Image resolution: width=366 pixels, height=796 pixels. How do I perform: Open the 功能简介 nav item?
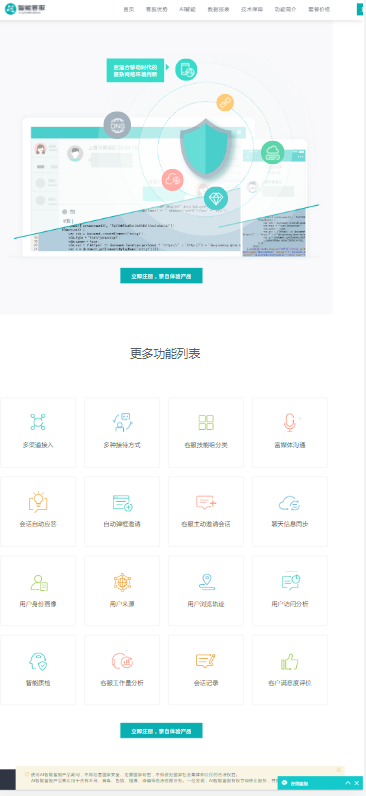285,10
